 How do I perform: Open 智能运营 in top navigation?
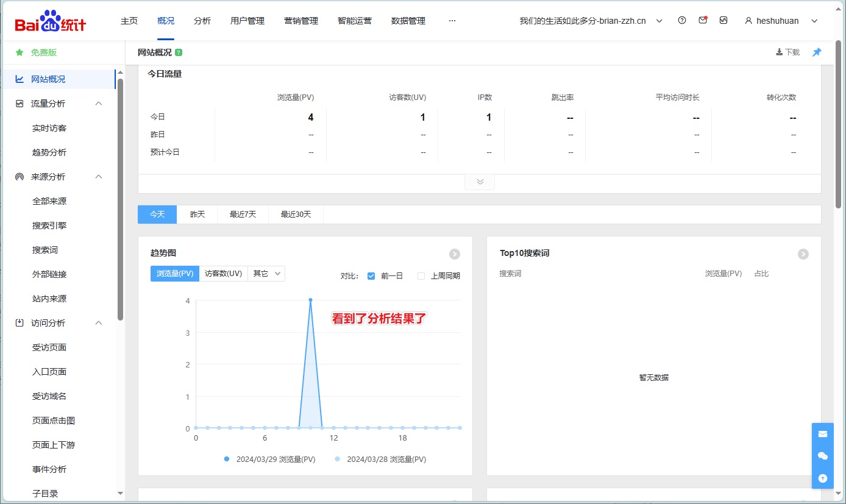click(355, 21)
